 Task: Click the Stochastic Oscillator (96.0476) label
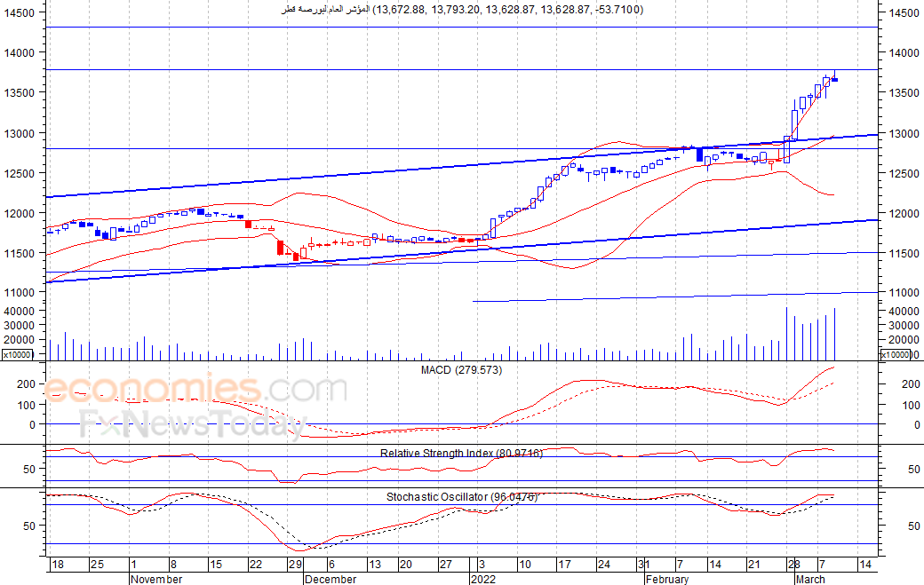461,497
